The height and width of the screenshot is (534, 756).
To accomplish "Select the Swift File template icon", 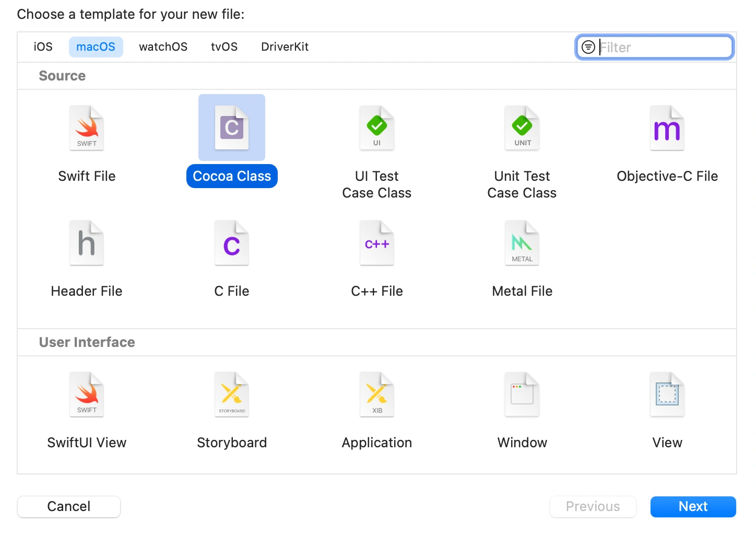I will (x=87, y=128).
